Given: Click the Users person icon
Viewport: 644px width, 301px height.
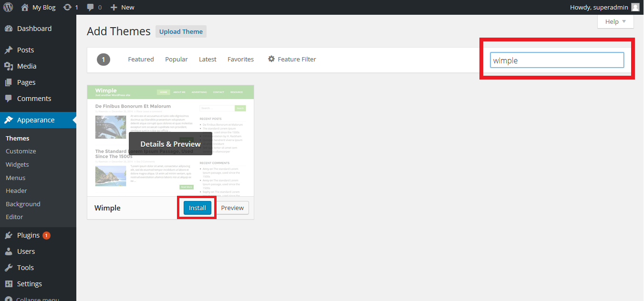Looking at the screenshot, I should tap(9, 251).
